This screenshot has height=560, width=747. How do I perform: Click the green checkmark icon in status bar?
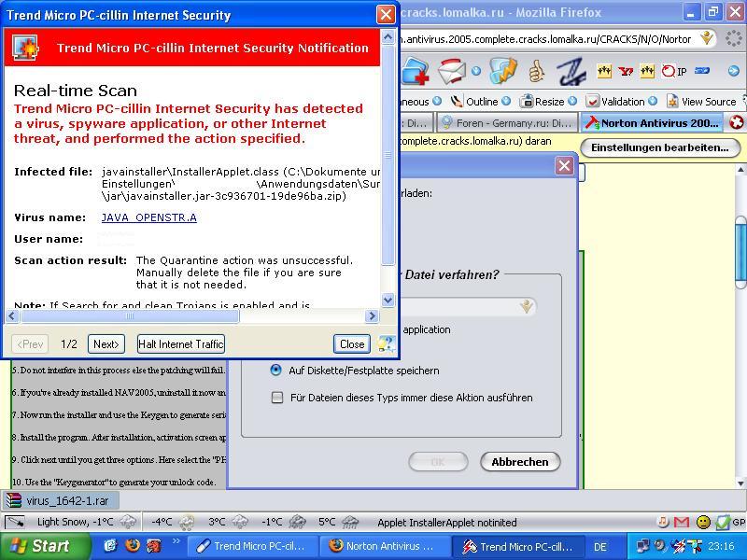723,523
